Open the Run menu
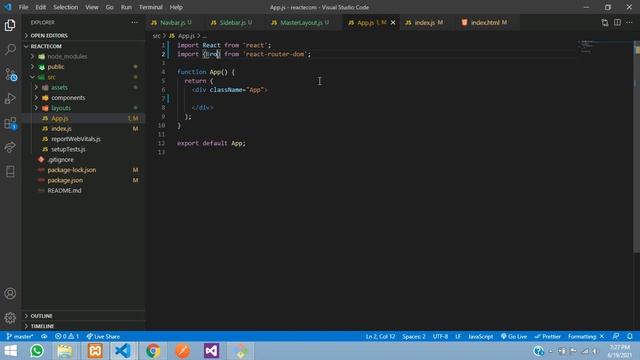 pyautogui.click(x=127, y=7)
